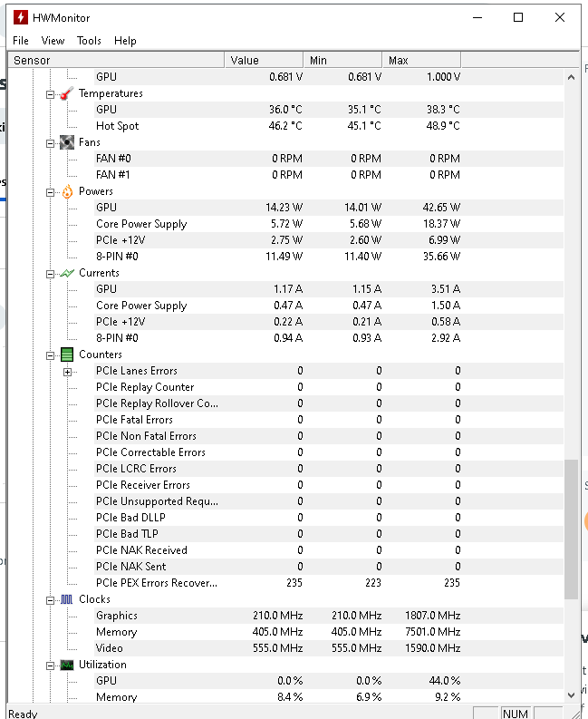Click the Min column header
This screenshot has width=588, height=719.
(x=342, y=60)
